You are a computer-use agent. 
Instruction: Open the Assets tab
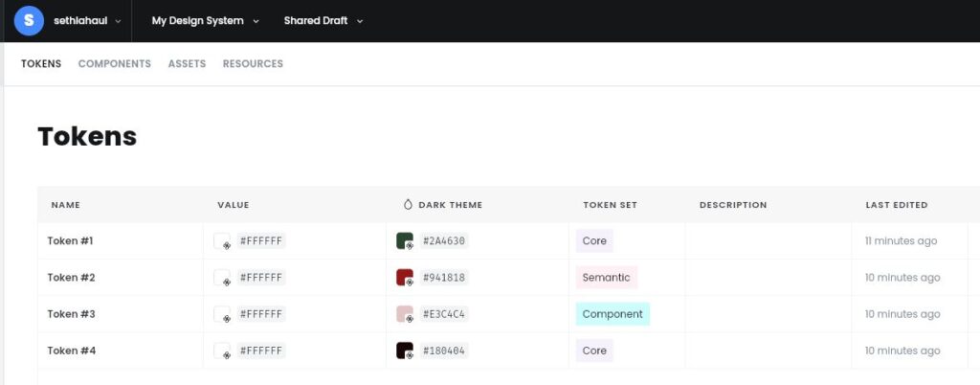[187, 64]
